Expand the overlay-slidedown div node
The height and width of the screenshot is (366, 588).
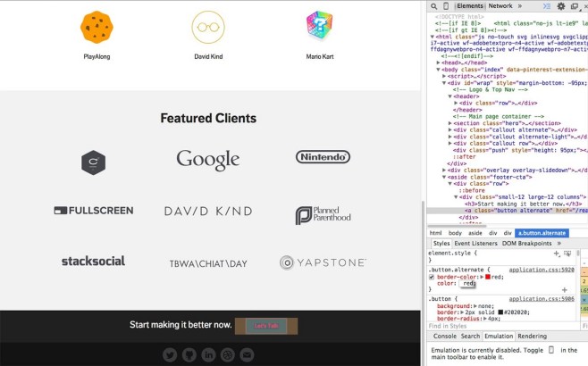444,171
